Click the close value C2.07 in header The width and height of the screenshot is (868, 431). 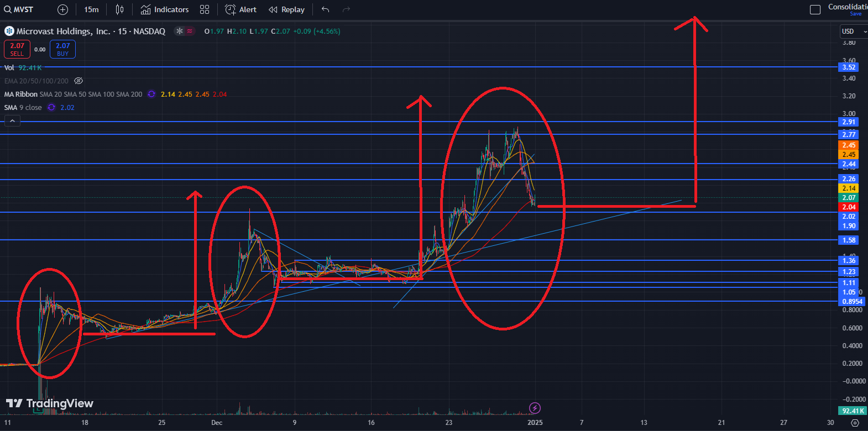[280, 31]
